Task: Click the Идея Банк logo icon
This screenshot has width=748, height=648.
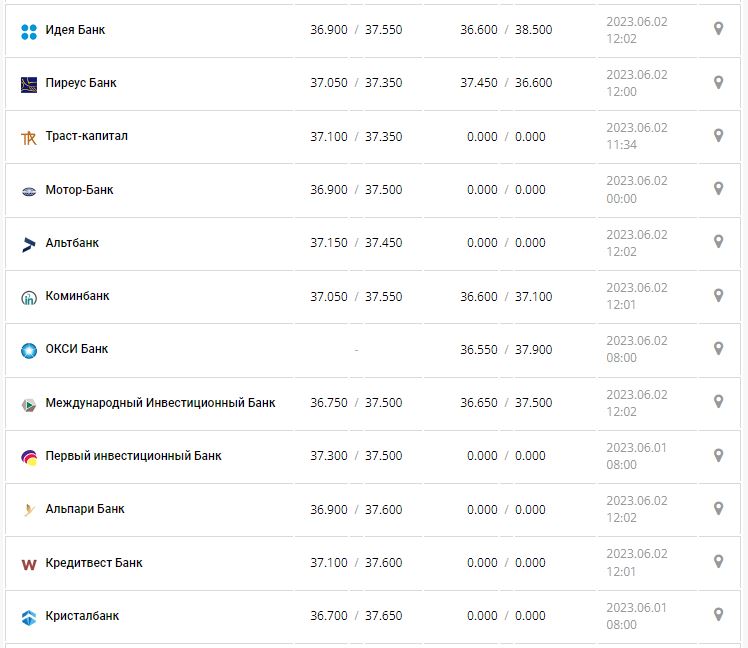Action: (28, 31)
